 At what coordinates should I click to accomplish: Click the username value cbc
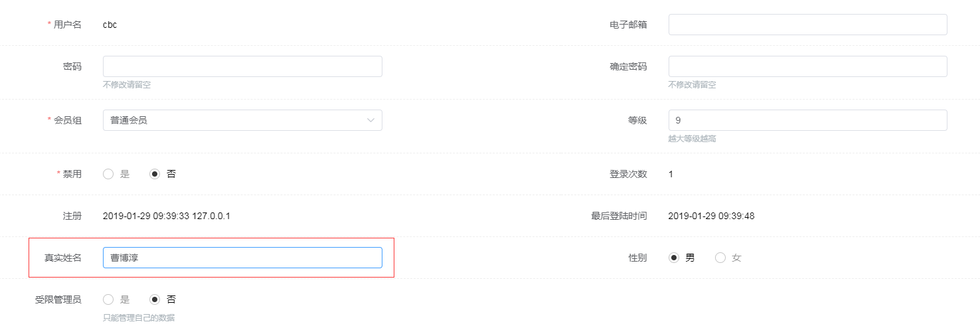[110, 25]
